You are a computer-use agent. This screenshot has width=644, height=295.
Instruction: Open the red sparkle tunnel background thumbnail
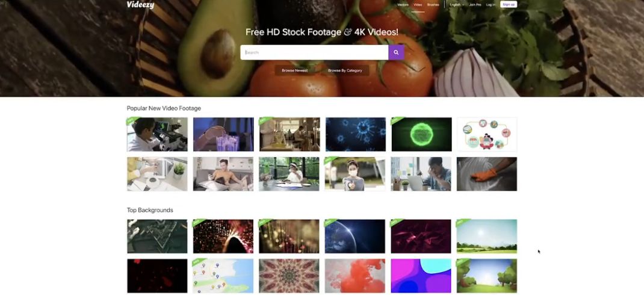(x=223, y=236)
